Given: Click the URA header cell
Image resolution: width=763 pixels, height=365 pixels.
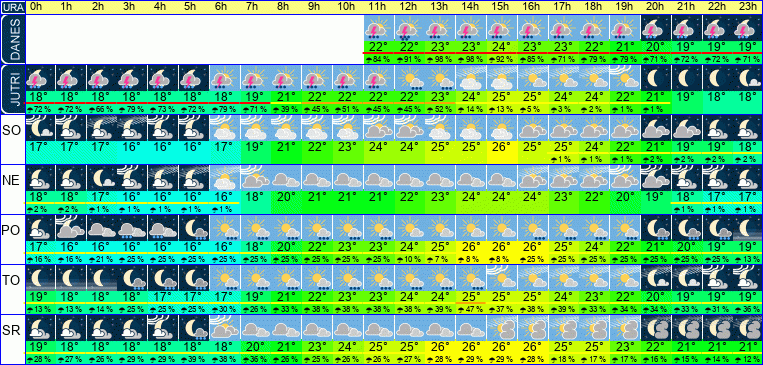Looking at the screenshot, I should click(x=12, y=7).
